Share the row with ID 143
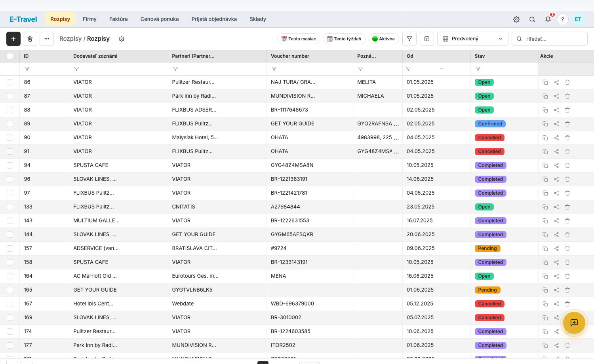This screenshot has height=364, width=594. (556, 221)
